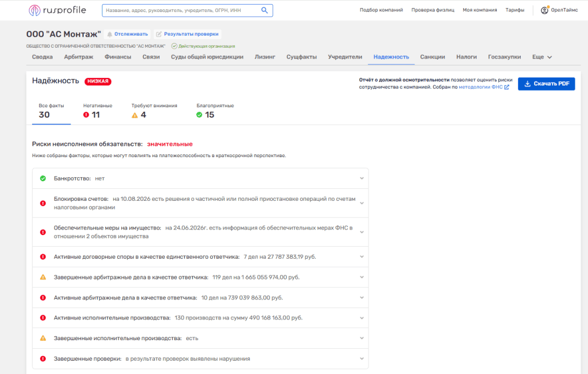Screen dimensions: 588x374
Task: Click the orange warning icon under Требуют внимания
Action: pyautogui.click(x=134, y=115)
